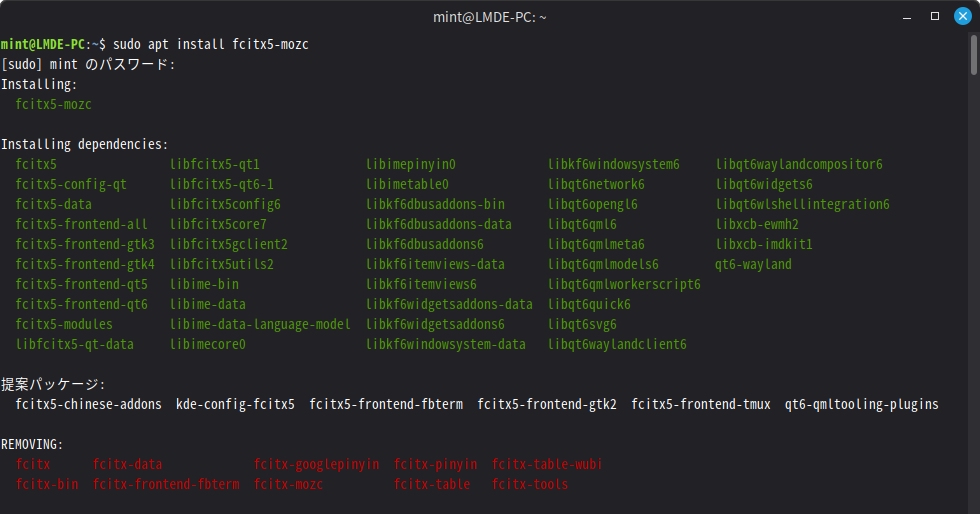Viewport: 980px width, 514px height.
Task: Close the terminal window
Action: tap(961, 17)
